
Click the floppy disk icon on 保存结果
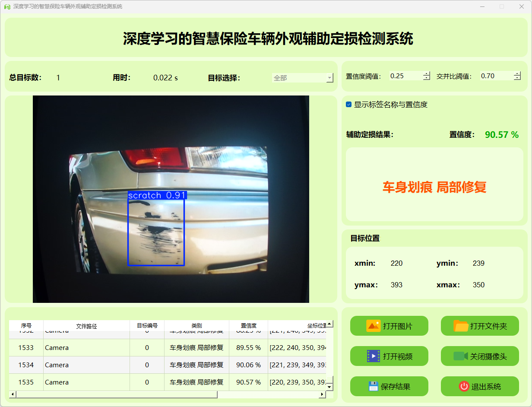point(373,386)
